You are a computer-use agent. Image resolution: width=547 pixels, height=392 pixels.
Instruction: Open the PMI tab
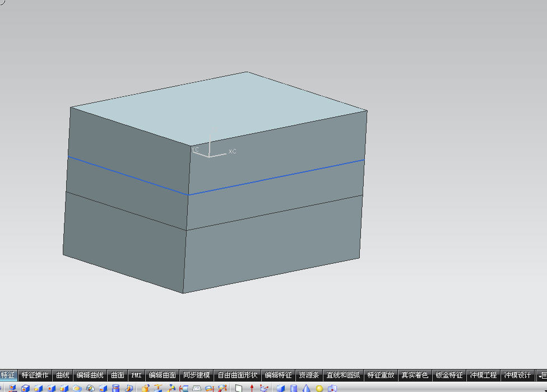[x=136, y=375]
